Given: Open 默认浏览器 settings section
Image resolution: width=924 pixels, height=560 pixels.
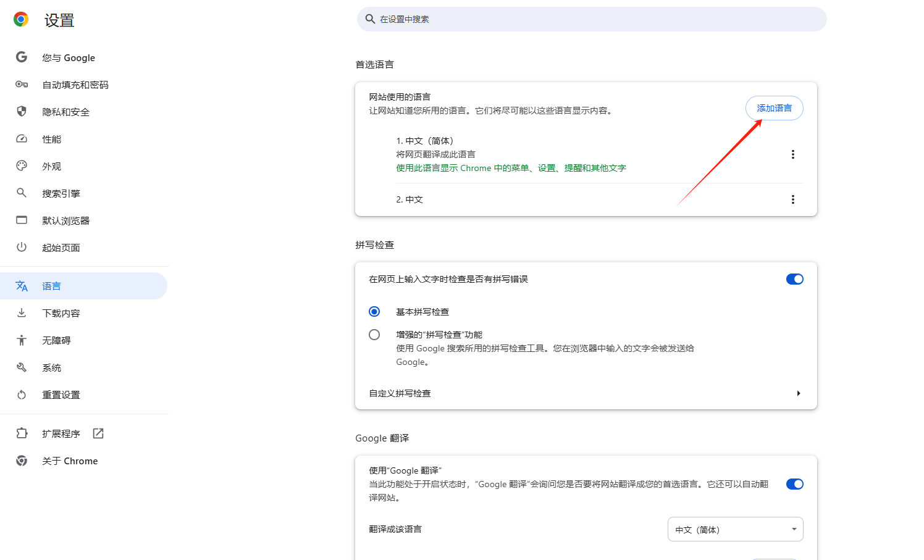Looking at the screenshot, I should point(83,220).
